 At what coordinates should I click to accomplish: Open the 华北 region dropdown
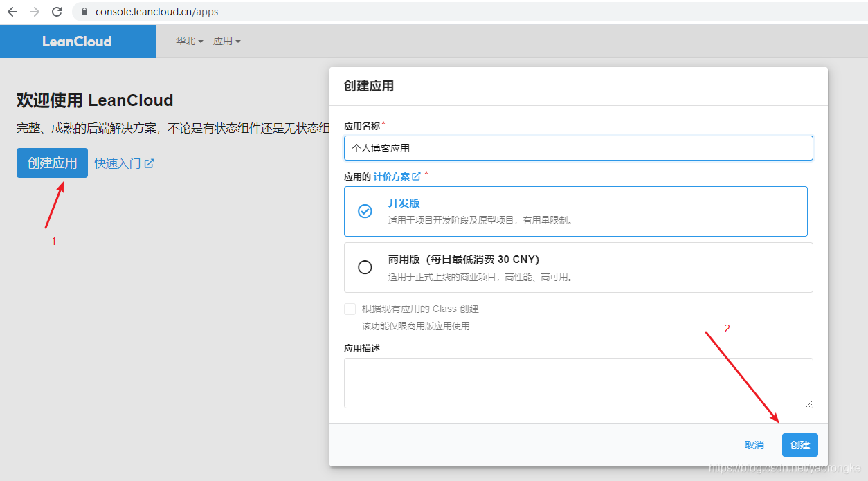pyautogui.click(x=190, y=42)
